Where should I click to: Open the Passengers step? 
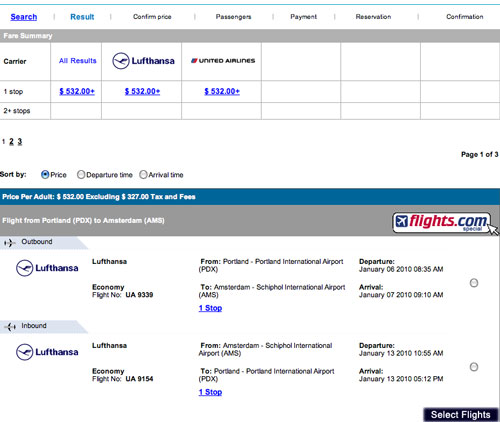(x=233, y=17)
